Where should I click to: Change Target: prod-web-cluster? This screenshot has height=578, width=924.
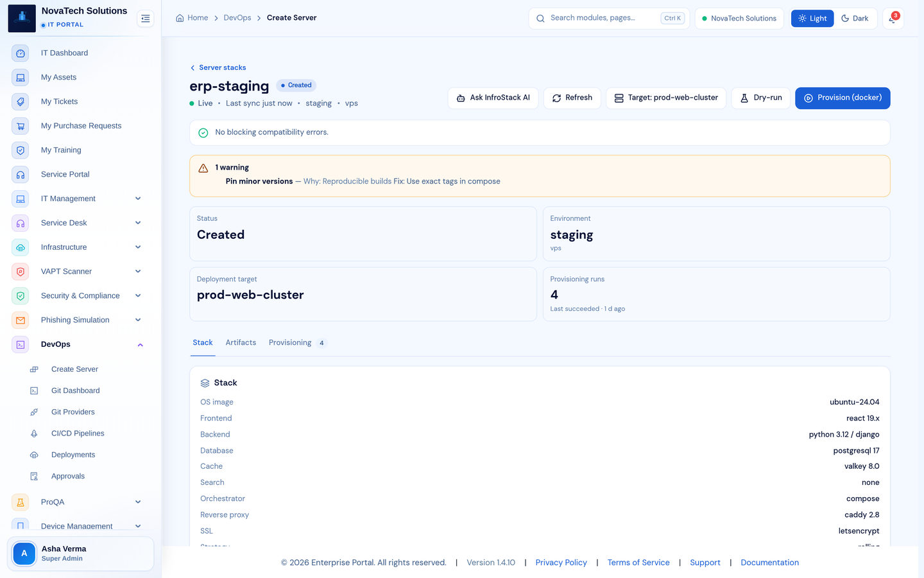(x=666, y=98)
